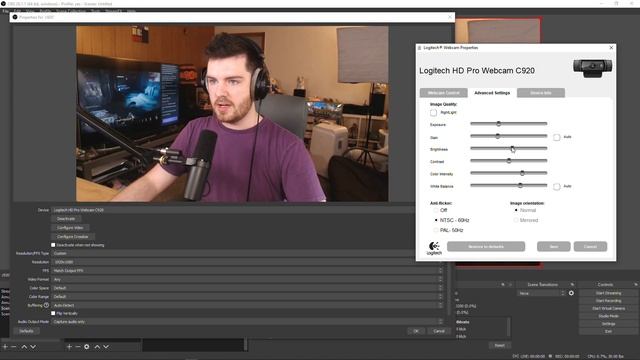Click OK in OBS properties dialog
Viewport: 640px width, 360px height.
click(x=416, y=331)
